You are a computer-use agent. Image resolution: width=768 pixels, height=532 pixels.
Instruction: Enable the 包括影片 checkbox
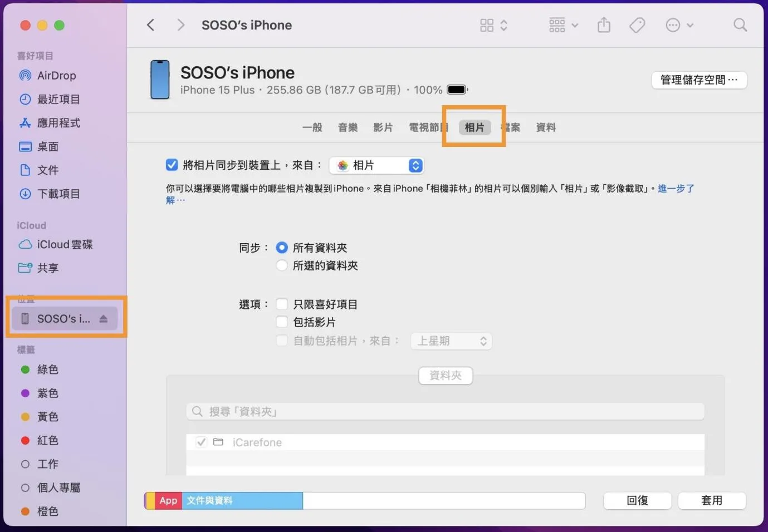[x=282, y=322]
